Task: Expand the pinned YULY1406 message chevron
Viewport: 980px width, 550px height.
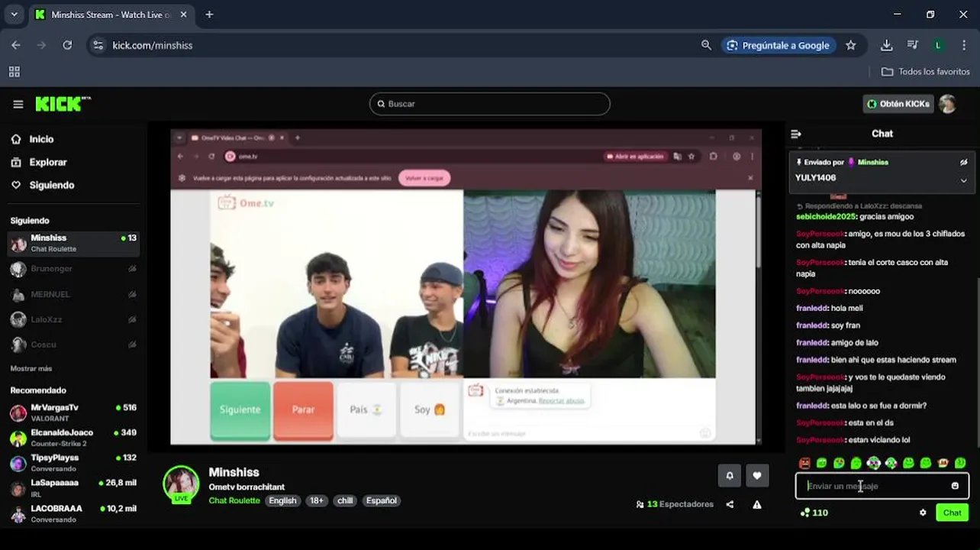Action: click(963, 180)
